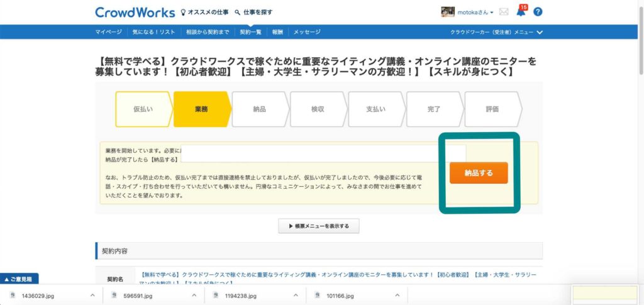Open 契約一覧 navigation menu item
The width and height of the screenshot is (644, 305).
250,32
